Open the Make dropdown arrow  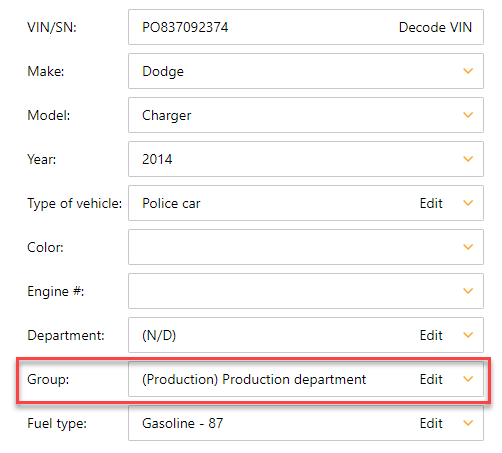point(468,71)
